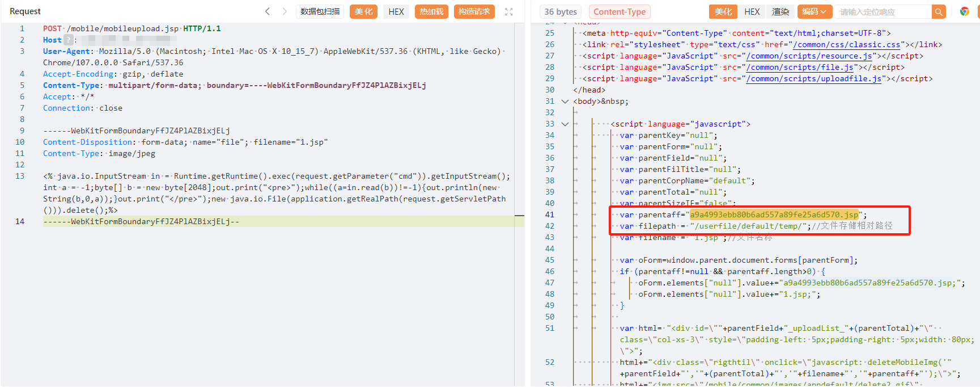Click the Content-Disposition line with filename="1.jsp"
The image size is (980, 387).
[185, 142]
